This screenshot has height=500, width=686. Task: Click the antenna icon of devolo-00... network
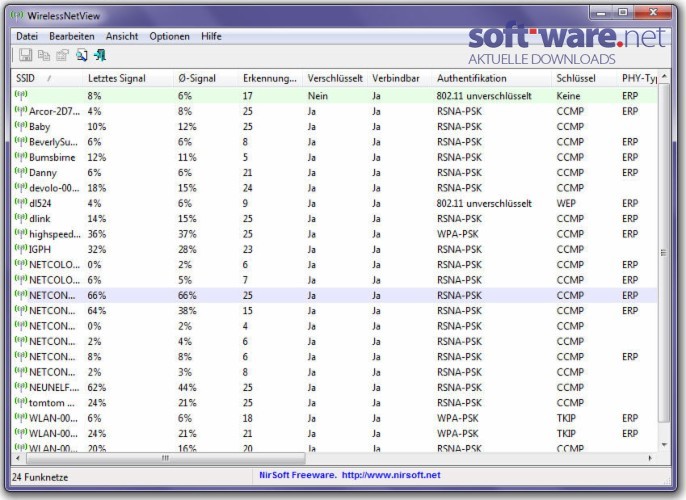(x=21, y=187)
